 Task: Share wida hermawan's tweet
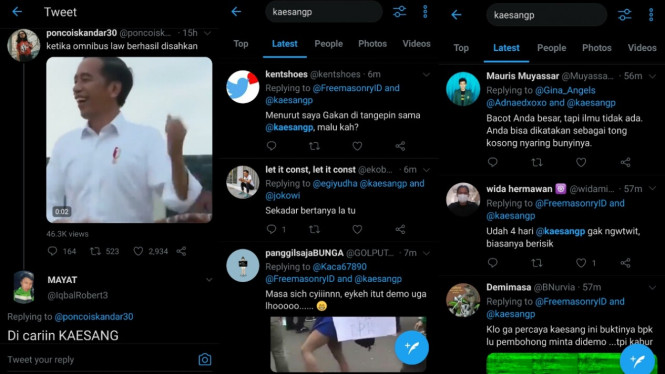coord(625,263)
